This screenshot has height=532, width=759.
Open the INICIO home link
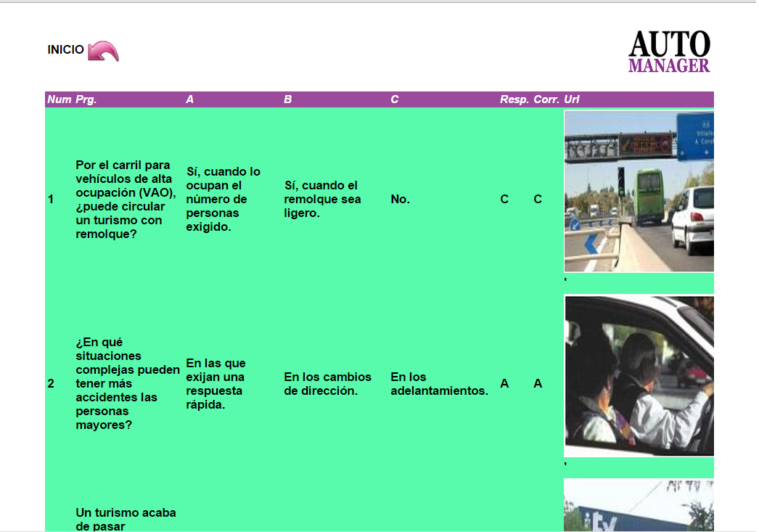point(65,49)
